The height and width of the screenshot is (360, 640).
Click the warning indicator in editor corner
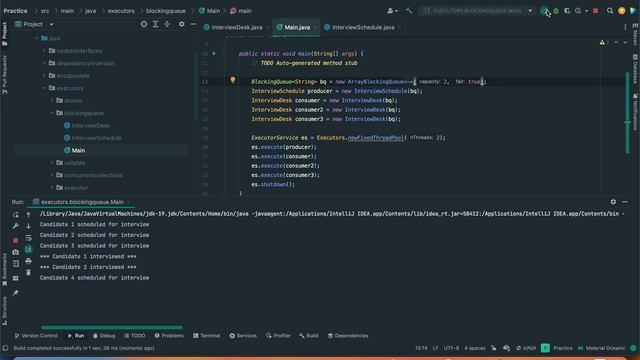[x=604, y=42]
